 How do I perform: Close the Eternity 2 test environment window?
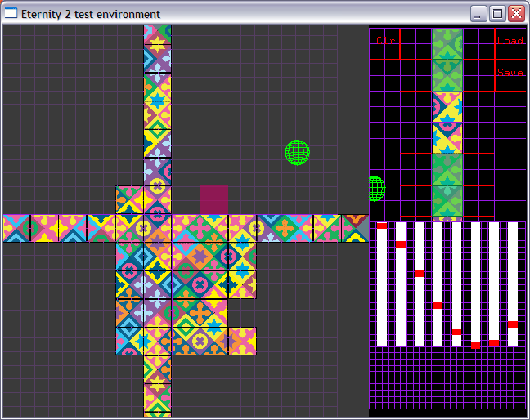click(x=517, y=14)
